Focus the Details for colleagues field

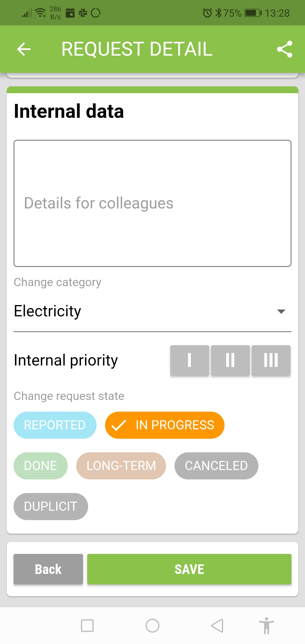pyautogui.click(x=152, y=203)
